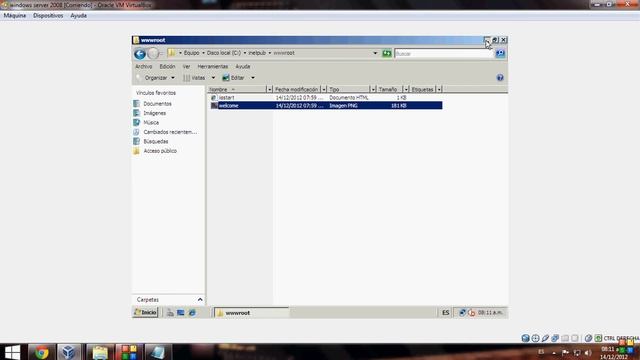Click the show desktop quick launch icon
This screenshot has height=360, width=640.
pyautogui.click(x=180, y=313)
